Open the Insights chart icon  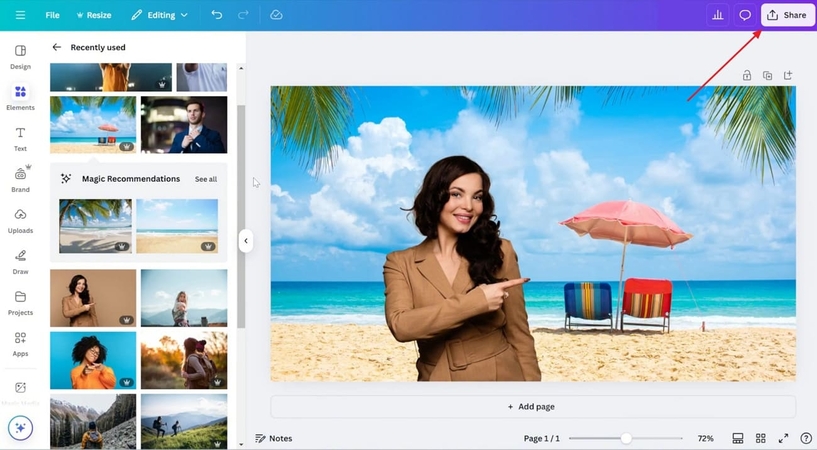pos(717,15)
